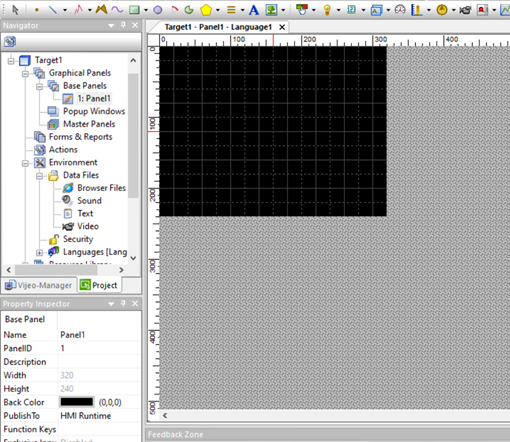Select the Point drawing tool
Image resolution: width=510 pixels, height=442 pixels.
(x=37, y=10)
